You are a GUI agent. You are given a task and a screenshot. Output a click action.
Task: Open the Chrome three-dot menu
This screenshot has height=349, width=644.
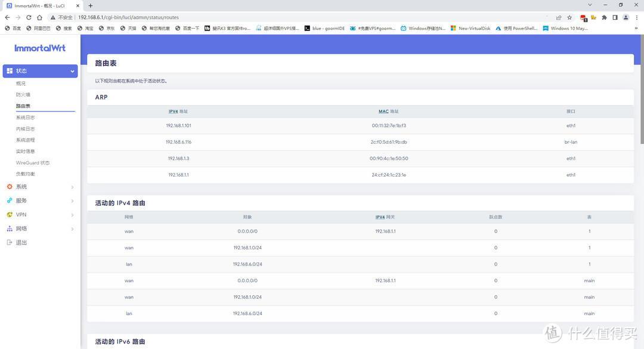[637, 17]
